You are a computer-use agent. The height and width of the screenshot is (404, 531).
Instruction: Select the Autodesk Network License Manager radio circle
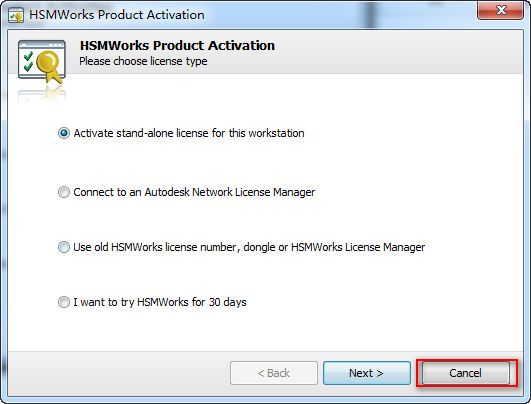pos(64,192)
